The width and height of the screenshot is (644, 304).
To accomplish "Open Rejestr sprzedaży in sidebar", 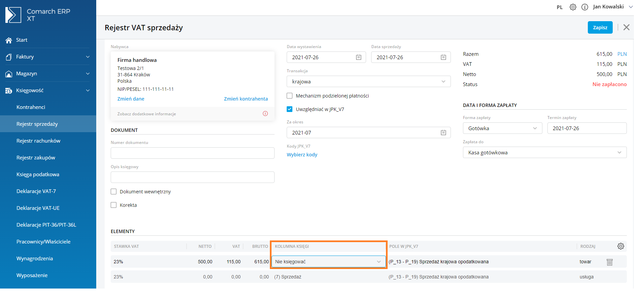I will (x=48, y=124).
